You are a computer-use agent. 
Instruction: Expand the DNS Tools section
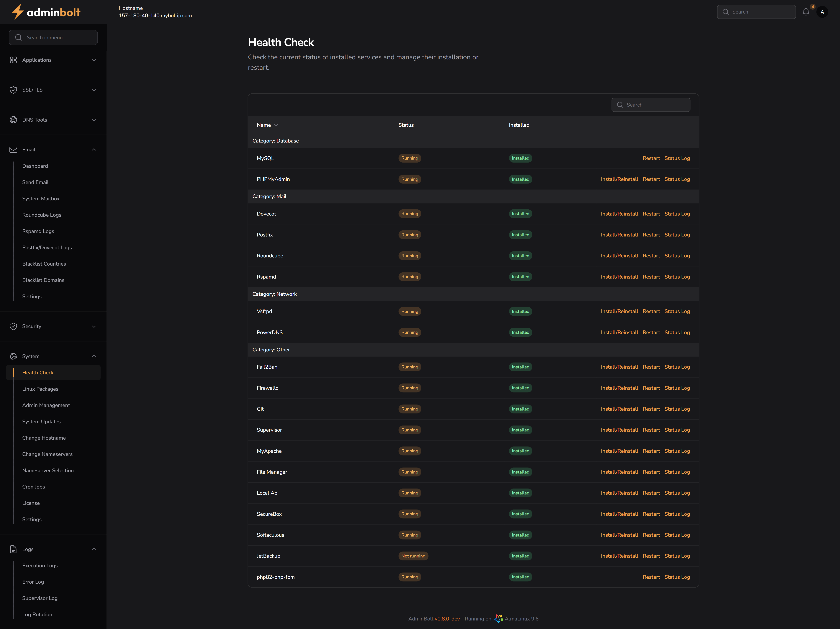click(94, 120)
